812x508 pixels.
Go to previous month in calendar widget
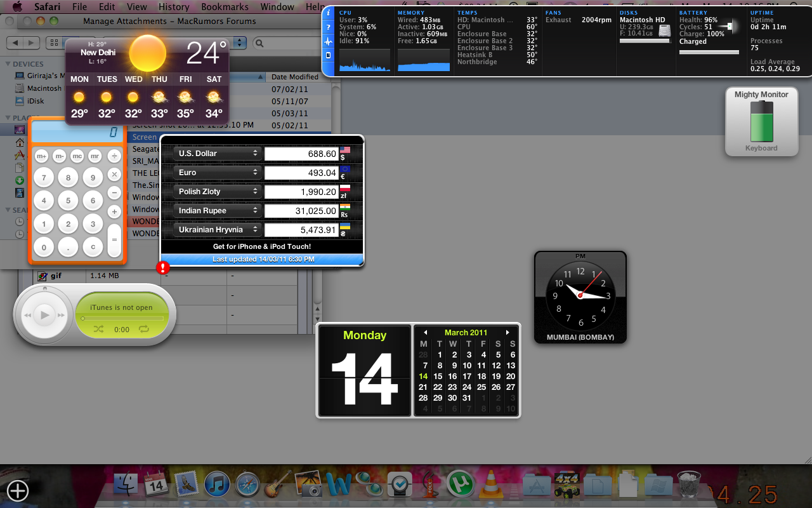coord(426,333)
